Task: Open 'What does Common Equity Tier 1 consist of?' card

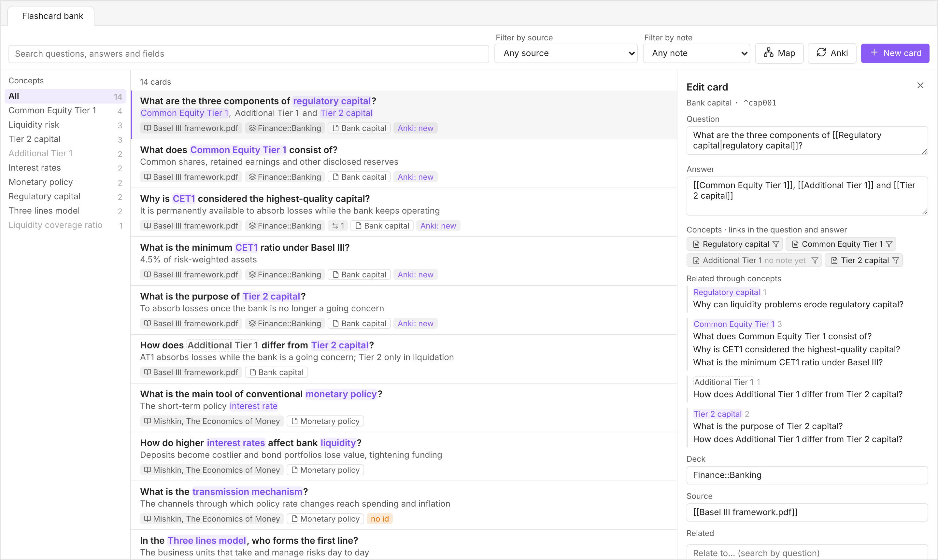Action: click(x=403, y=163)
